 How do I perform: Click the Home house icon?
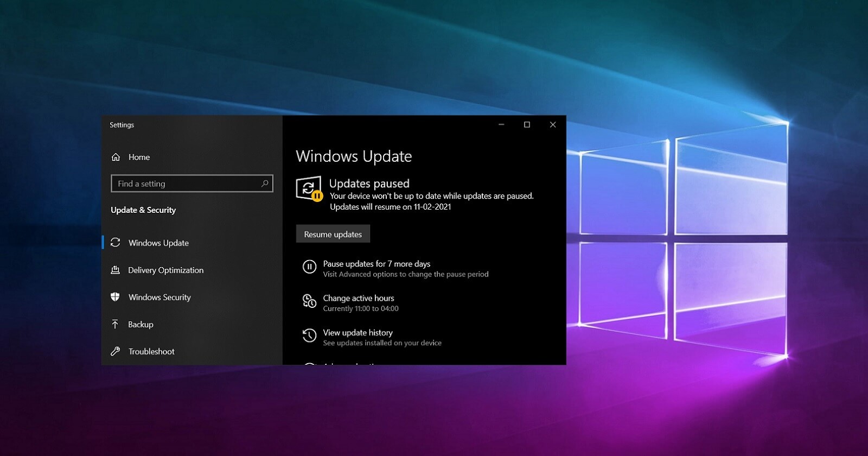[x=116, y=157]
